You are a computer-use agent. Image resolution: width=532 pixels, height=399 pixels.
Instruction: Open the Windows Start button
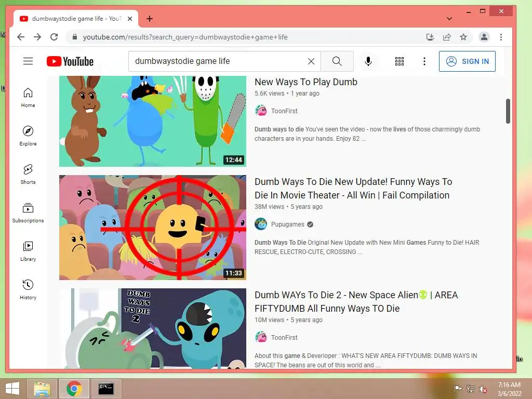pyautogui.click(x=12, y=389)
